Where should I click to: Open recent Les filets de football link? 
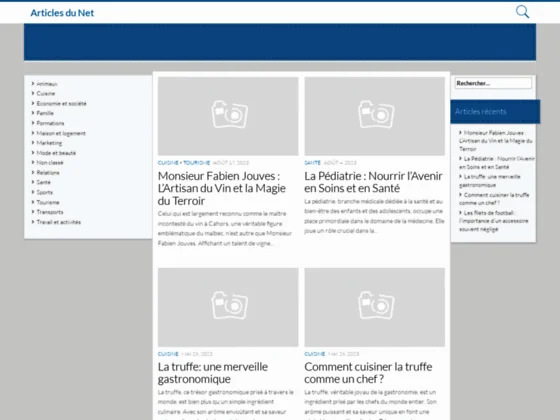(x=494, y=221)
